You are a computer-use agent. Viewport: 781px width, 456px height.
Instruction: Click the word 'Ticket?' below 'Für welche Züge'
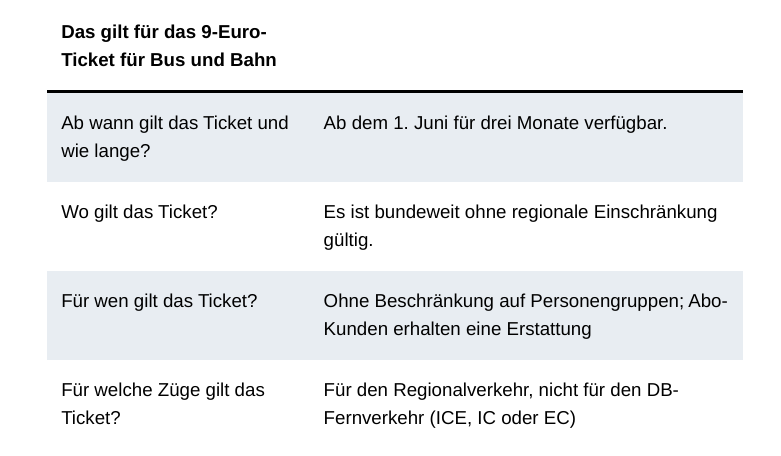(x=91, y=418)
